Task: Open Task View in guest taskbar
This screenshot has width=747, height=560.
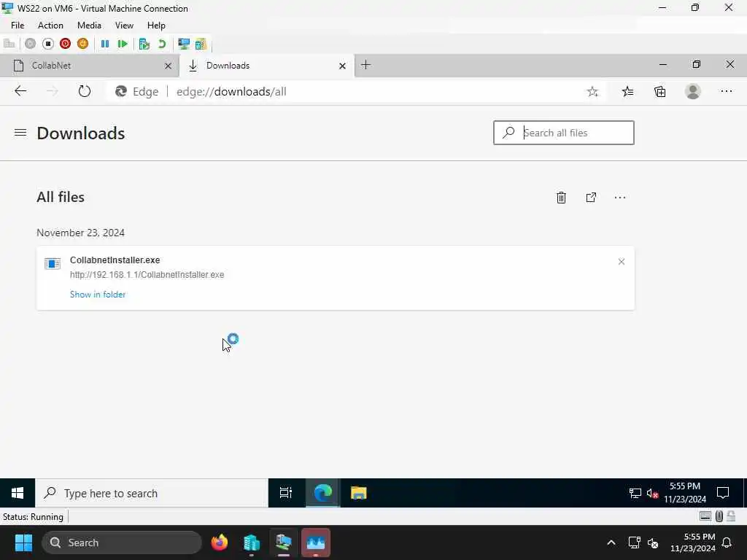Action: point(285,493)
